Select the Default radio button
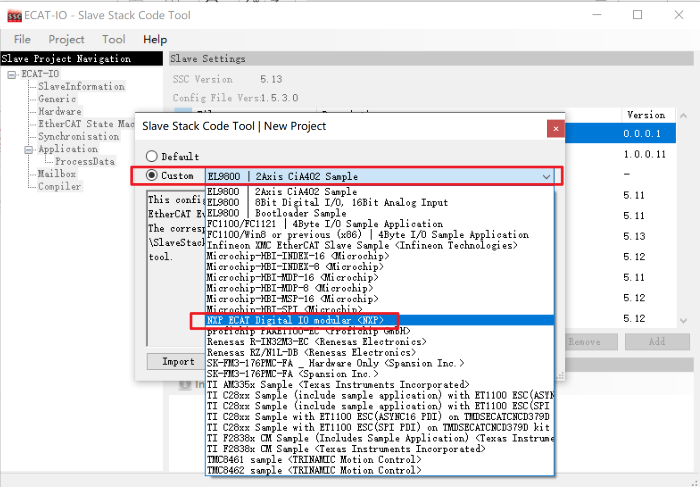The height and width of the screenshot is (487, 700). 152,157
